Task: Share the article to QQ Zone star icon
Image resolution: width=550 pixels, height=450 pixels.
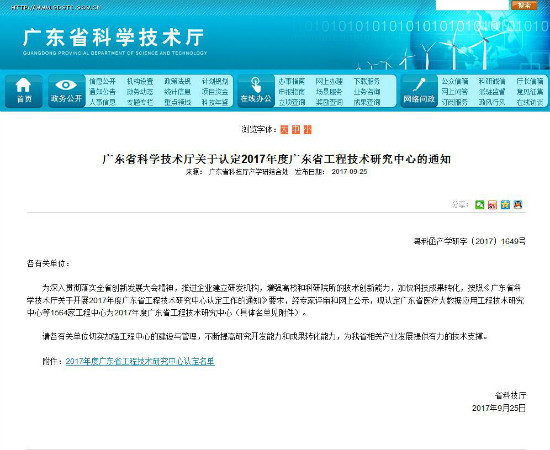Action: point(505,204)
